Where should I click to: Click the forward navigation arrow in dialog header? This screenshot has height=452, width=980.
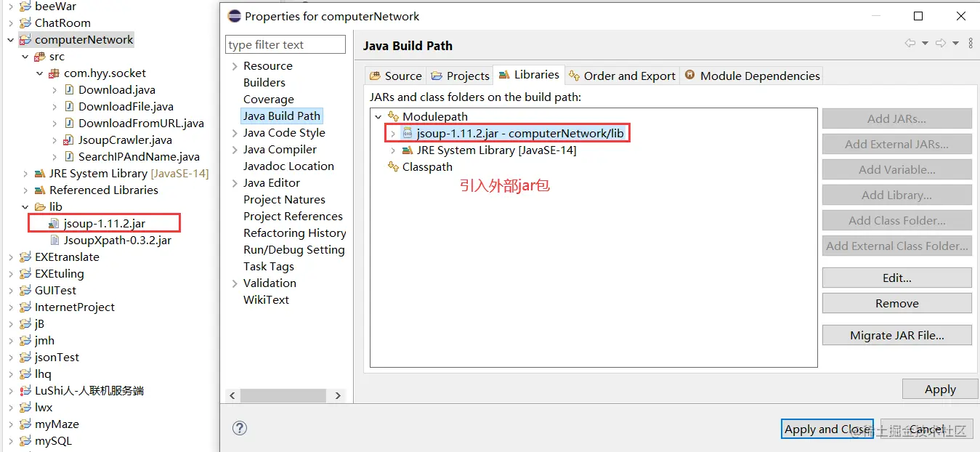(941, 44)
